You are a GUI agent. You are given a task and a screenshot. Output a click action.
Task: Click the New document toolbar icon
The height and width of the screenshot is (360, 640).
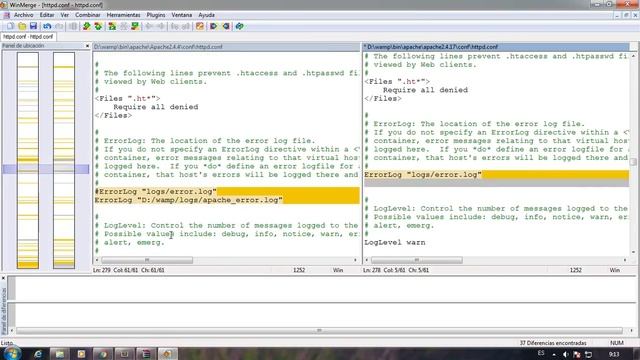[x=10, y=26]
